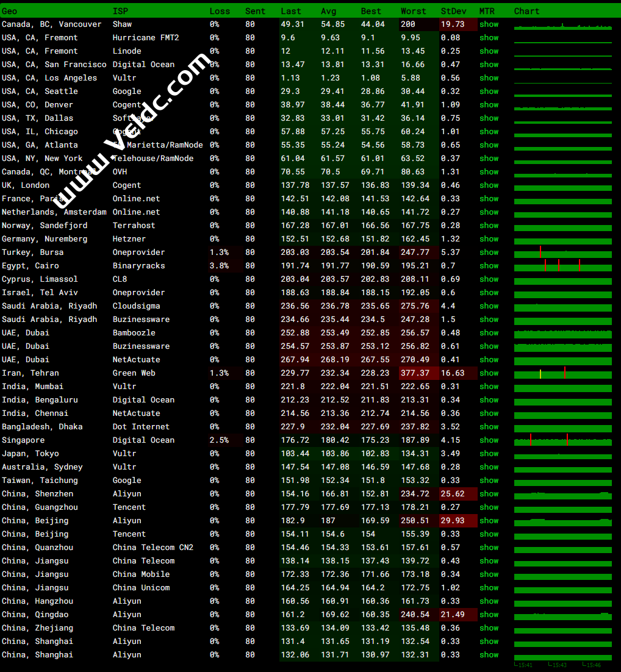This screenshot has width=621, height=672.
Task: Click the Worst column header
Action: coord(414,11)
